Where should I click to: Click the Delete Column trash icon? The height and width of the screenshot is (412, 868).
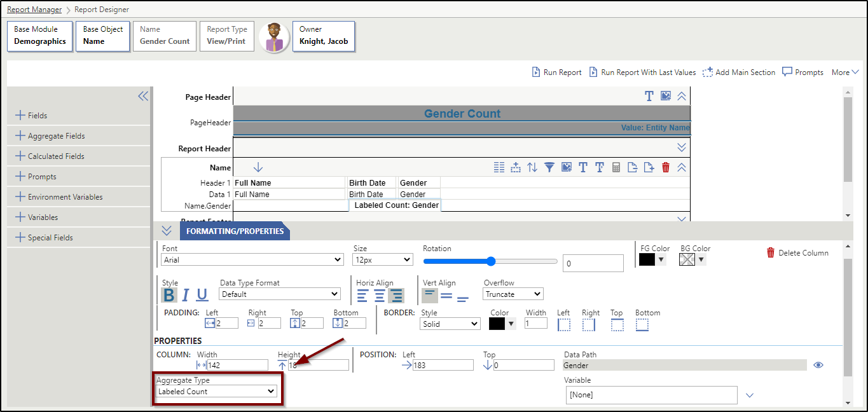point(769,252)
